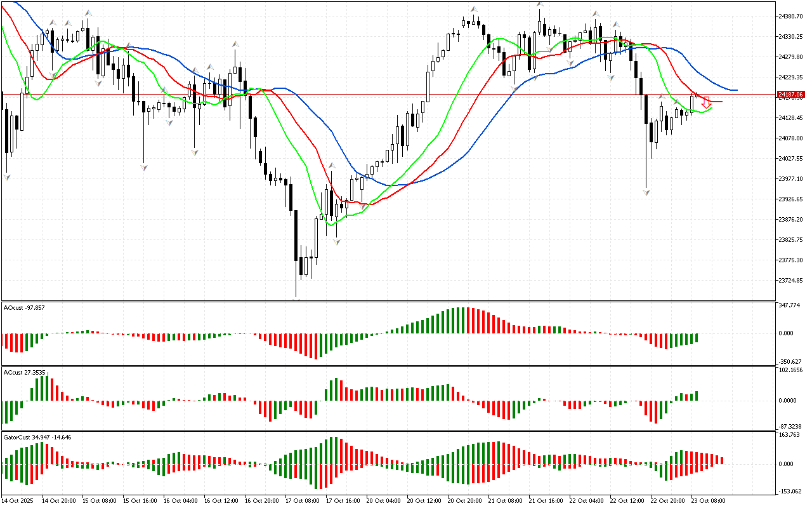Screen dimensions: 812x508
Task: Click the down fractal under the 22 Oct long wick
Action: coord(646,191)
